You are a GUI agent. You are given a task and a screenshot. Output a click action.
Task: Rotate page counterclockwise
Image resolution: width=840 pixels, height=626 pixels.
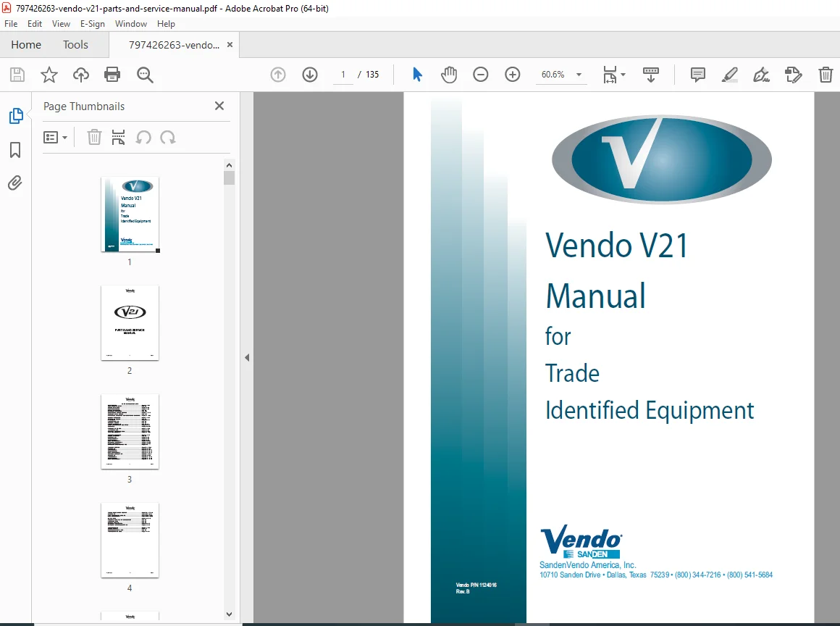tap(143, 138)
